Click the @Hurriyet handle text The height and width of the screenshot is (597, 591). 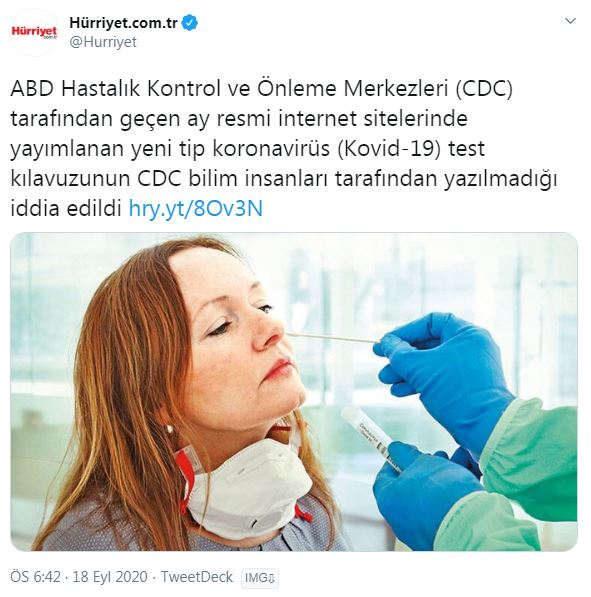[x=103, y=42]
